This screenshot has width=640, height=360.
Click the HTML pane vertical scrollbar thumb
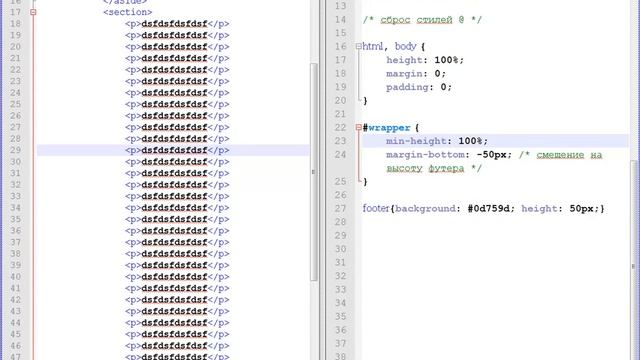314,171
